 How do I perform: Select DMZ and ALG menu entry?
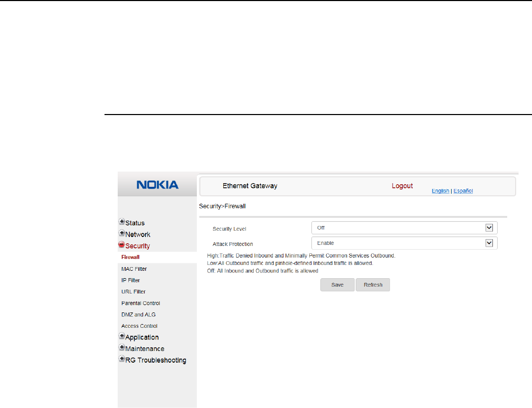pos(138,315)
